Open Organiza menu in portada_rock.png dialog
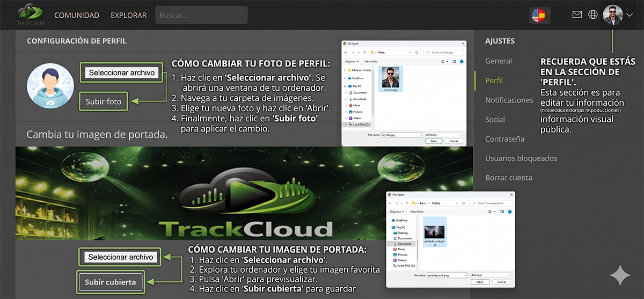This screenshot has width=644, height=299. 397,212
